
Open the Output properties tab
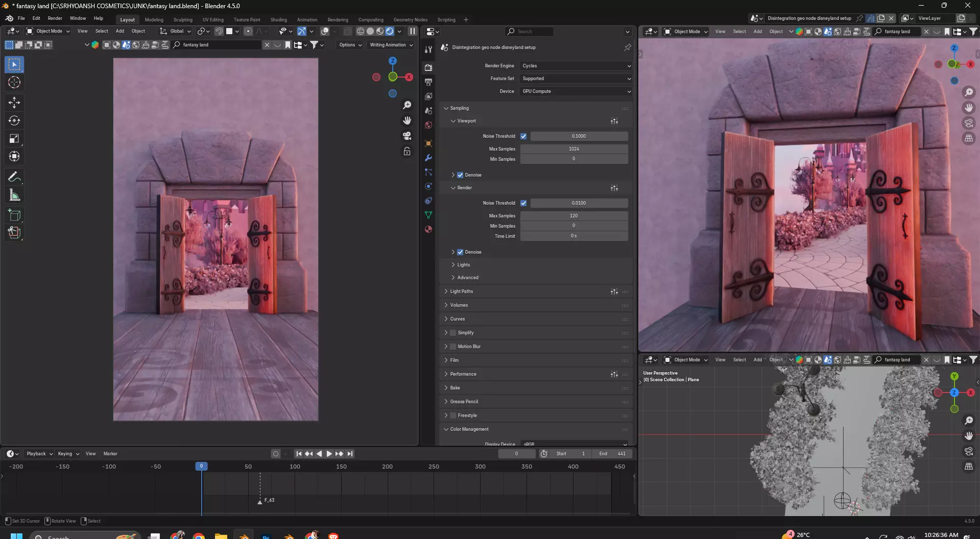point(428,82)
